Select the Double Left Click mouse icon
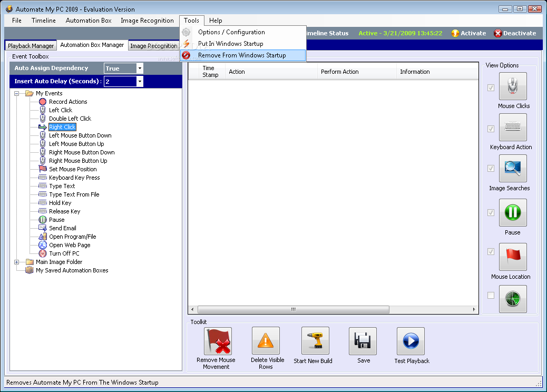 coord(43,119)
